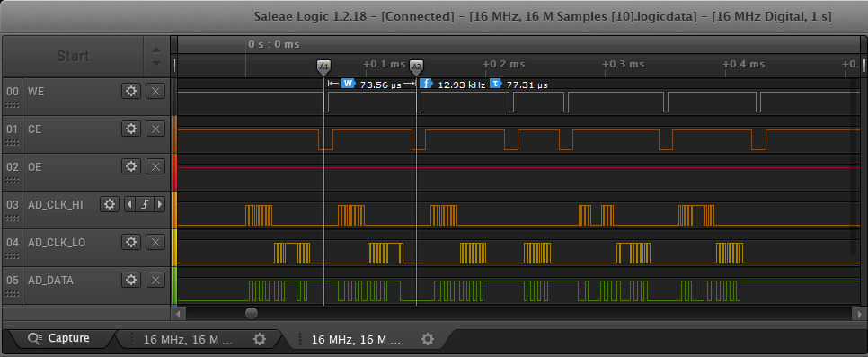Open settings gear on second tab

point(427,339)
